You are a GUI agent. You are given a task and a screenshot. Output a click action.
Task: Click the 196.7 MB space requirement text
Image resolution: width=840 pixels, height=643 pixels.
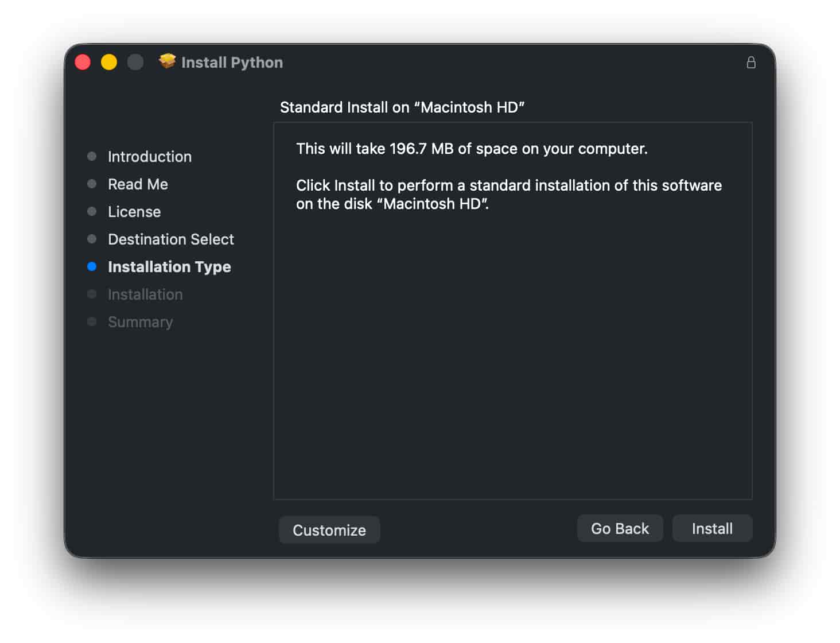point(472,149)
